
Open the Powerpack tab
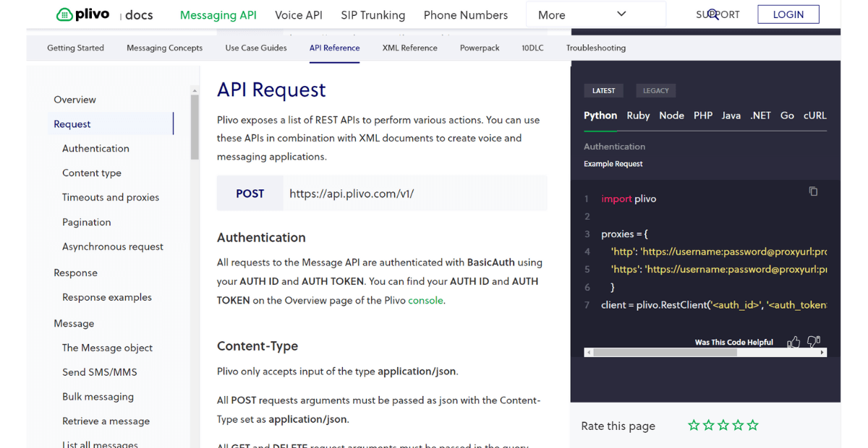click(x=480, y=48)
